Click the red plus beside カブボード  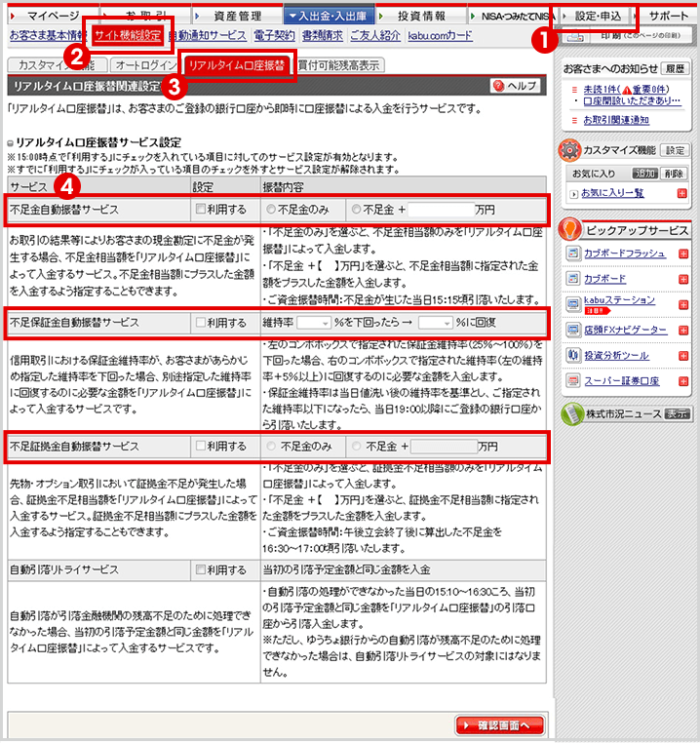[x=683, y=279]
